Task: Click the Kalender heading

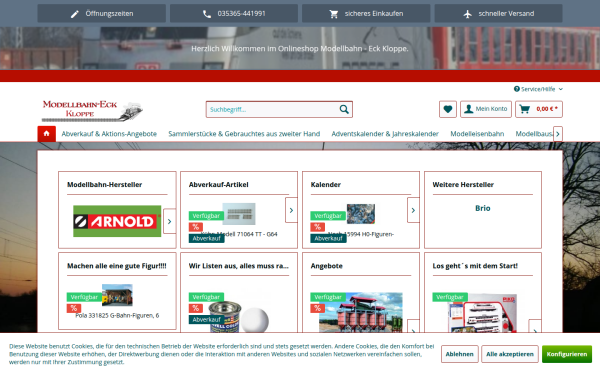Action: pos(326,184)
